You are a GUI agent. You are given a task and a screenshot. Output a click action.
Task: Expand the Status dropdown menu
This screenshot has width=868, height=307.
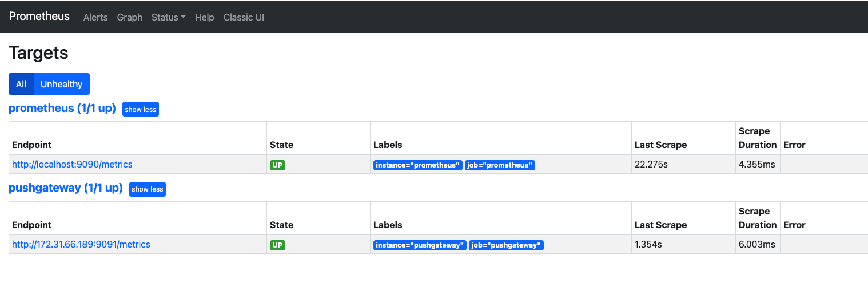[168, 17]
